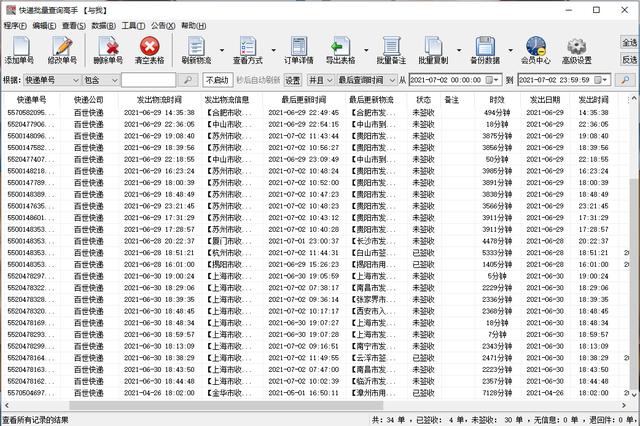Expand the 查看方式 dropdown arrow
Screen dimensions: 640x426
click(273, 50)
